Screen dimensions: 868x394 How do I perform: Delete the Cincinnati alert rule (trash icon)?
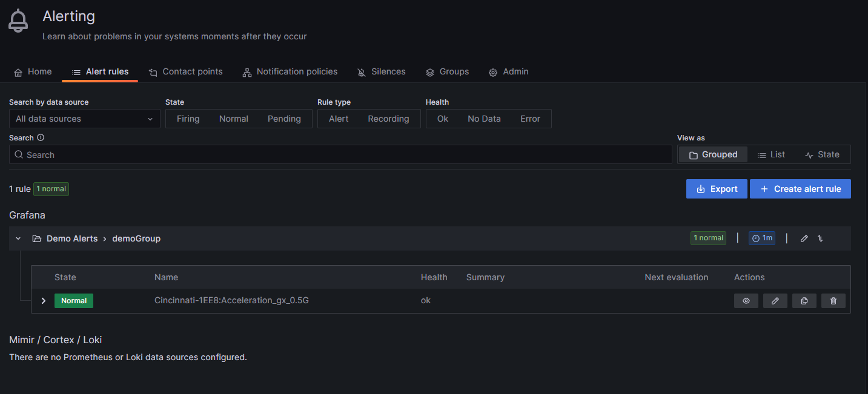pos(833,301)
